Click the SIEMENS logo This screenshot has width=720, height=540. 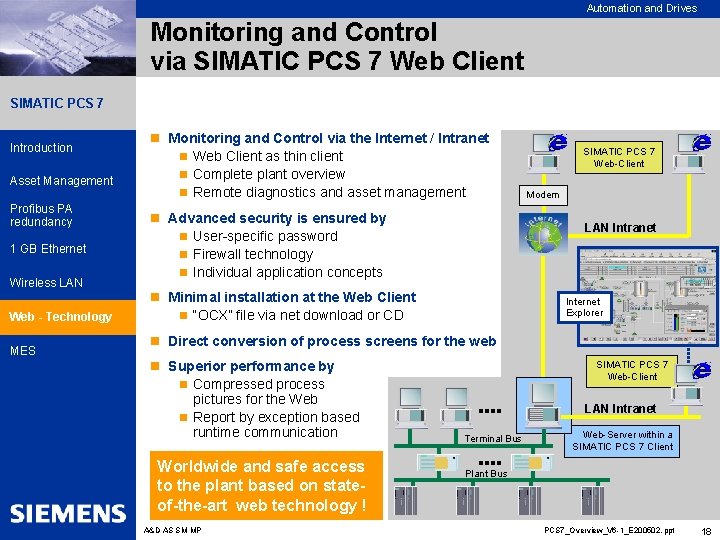pyautogui.click(x=68, y=513)
